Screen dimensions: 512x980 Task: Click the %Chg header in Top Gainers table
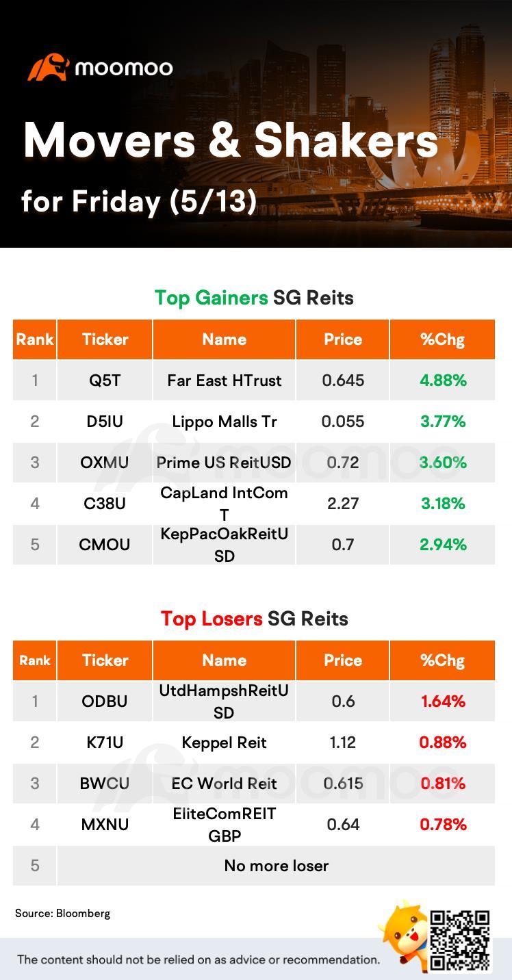pos(442,339)
